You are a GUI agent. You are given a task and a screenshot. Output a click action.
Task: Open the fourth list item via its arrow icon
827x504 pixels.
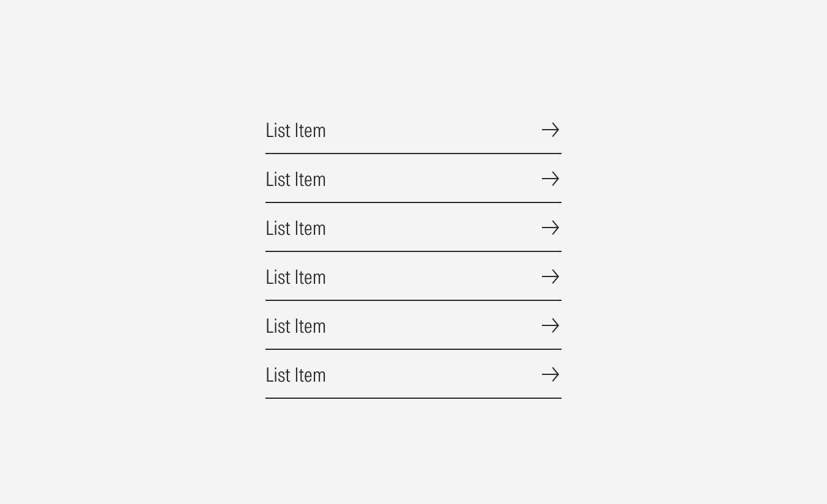551,276
